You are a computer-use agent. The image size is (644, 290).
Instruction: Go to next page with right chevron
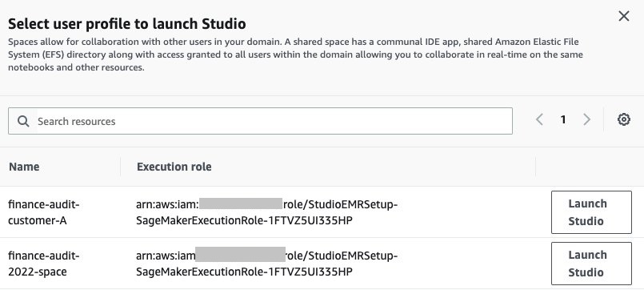(x=587, y=119)
